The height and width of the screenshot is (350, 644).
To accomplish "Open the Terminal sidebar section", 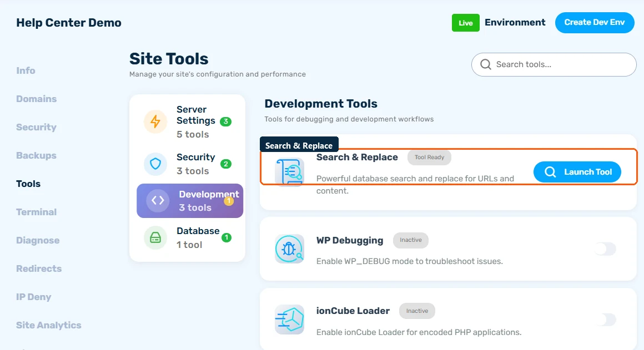I will (36, 212).
